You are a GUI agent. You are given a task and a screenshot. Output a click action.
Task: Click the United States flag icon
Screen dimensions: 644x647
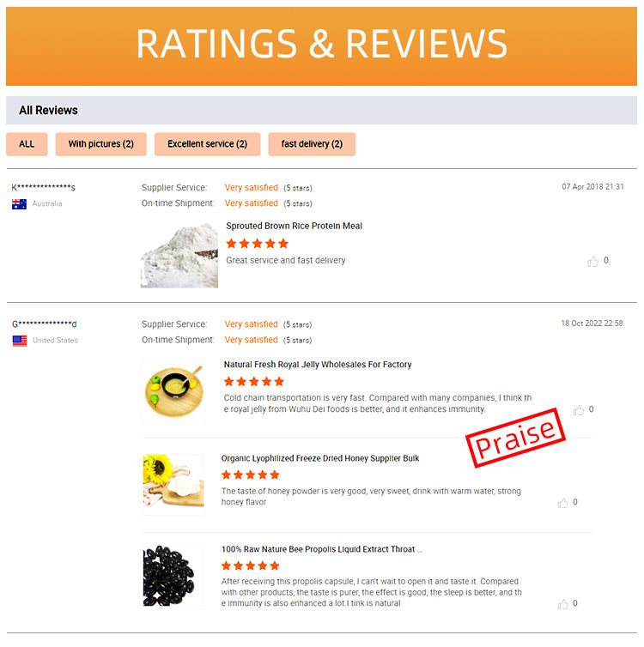point(20,341)
